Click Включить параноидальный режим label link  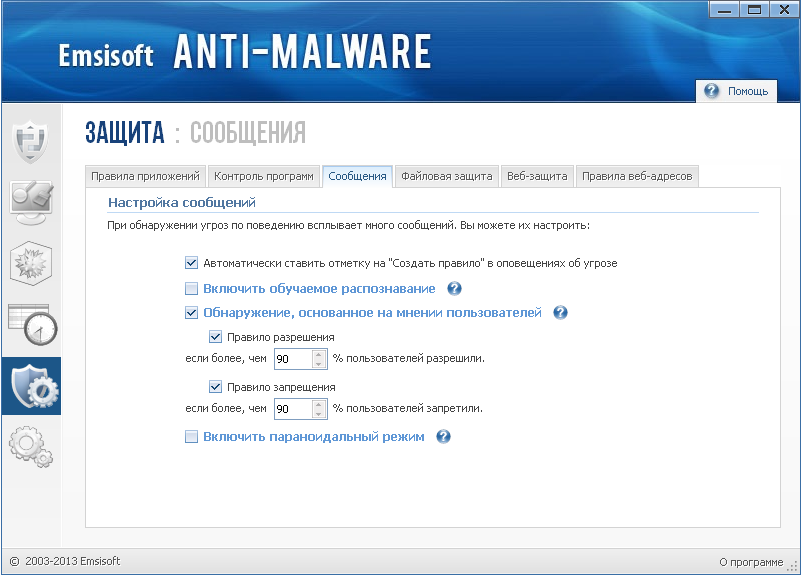pos(314,437)
